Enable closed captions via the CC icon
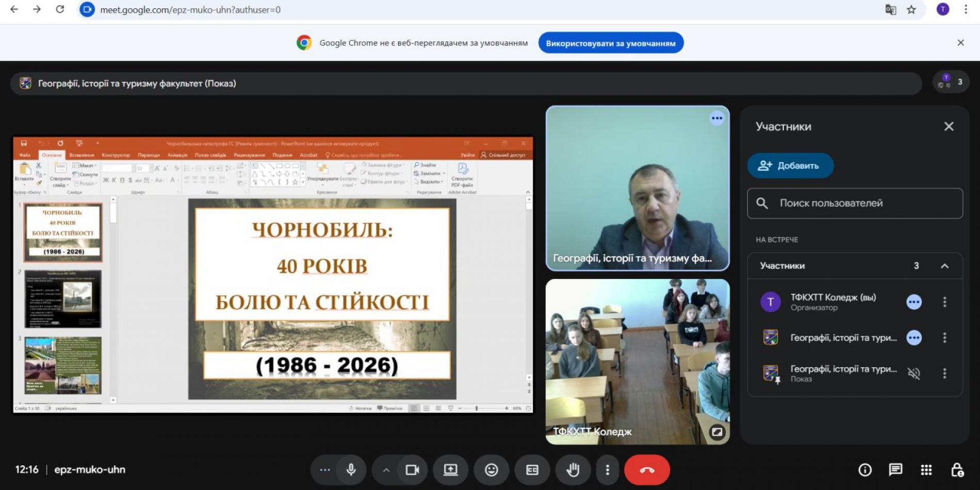 click(532, 470)
